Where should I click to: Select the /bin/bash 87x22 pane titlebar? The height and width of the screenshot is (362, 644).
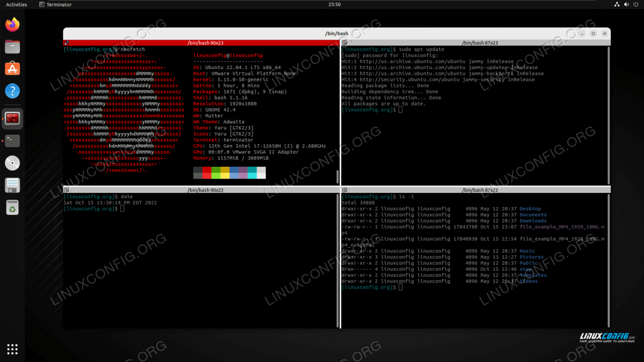476,190
